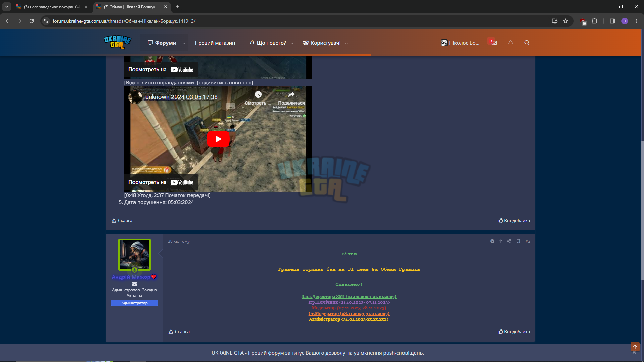
Task: Open the private messages envelope icon
Action: pos(494,43)
